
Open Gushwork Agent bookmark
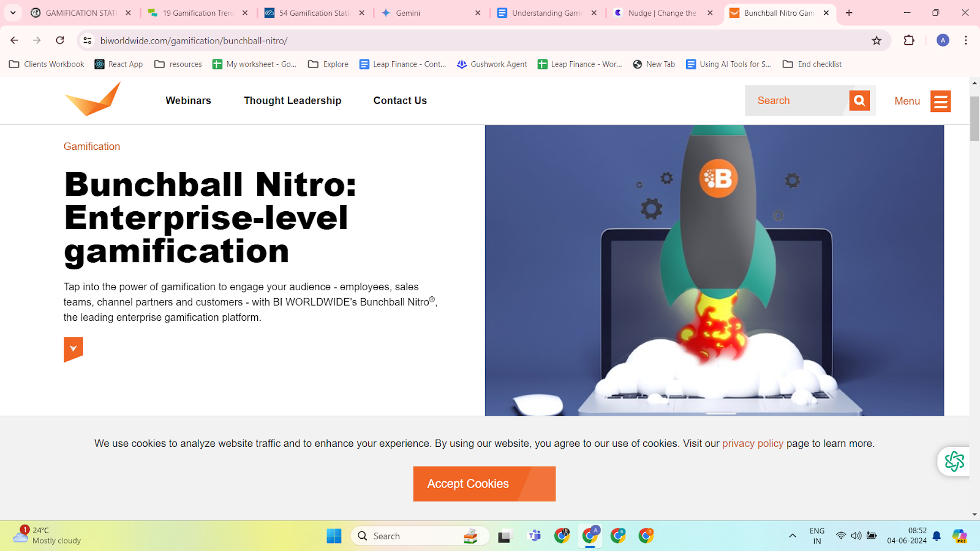pos(492,64)
